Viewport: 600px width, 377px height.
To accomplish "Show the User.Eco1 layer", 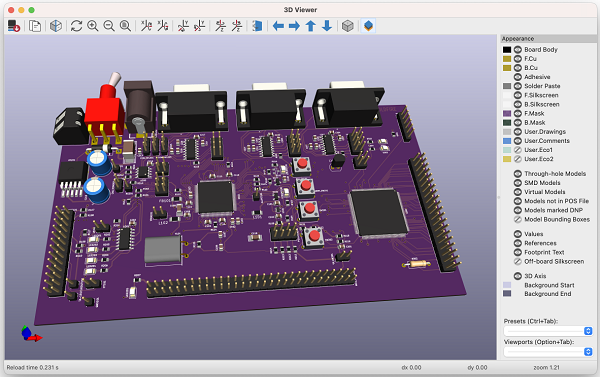I will (x=518, y=150).
